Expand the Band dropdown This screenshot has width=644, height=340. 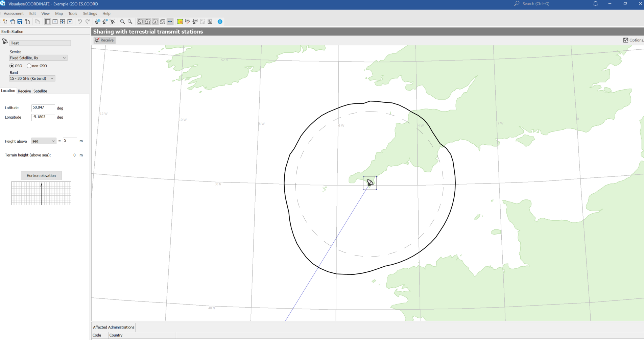[x=32, y=78]
